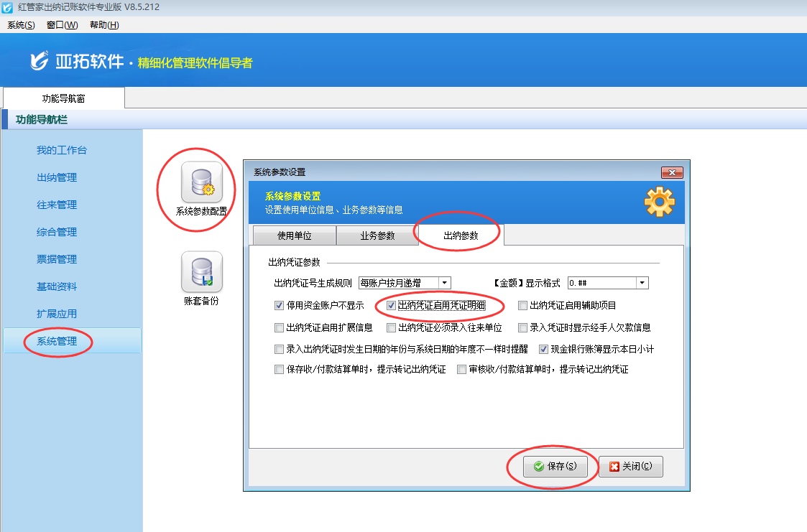Switch to the 业务参数 tab

click(x=377, y=235)
